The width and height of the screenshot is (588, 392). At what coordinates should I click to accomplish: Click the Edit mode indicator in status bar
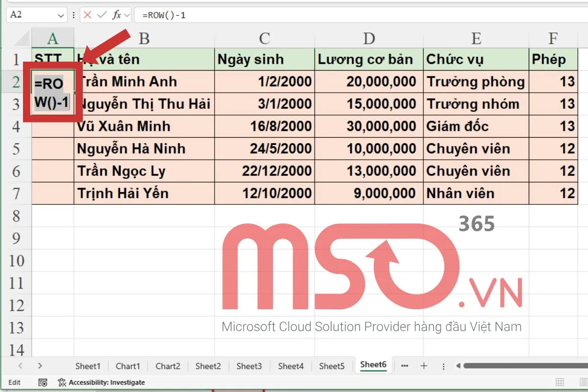(x=14, y=382)
